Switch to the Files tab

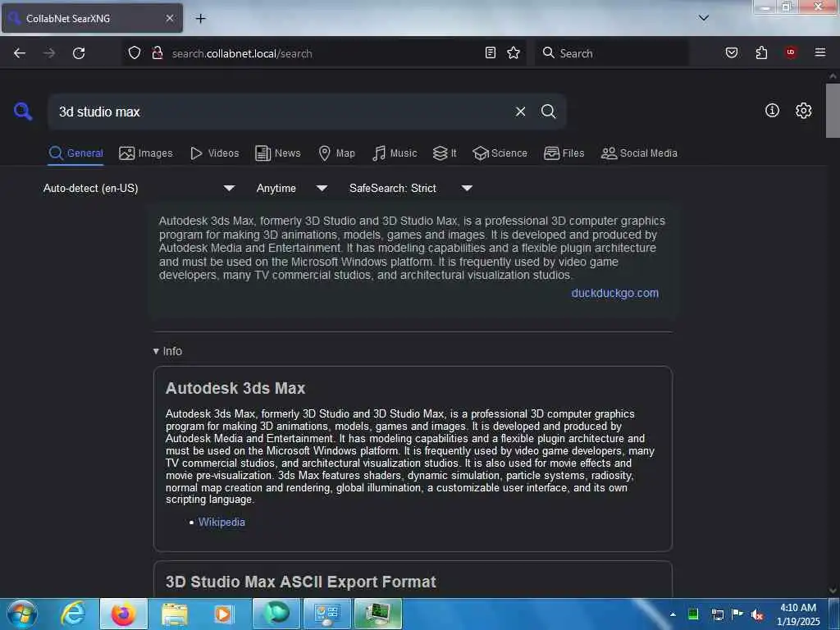coord(564,153)
